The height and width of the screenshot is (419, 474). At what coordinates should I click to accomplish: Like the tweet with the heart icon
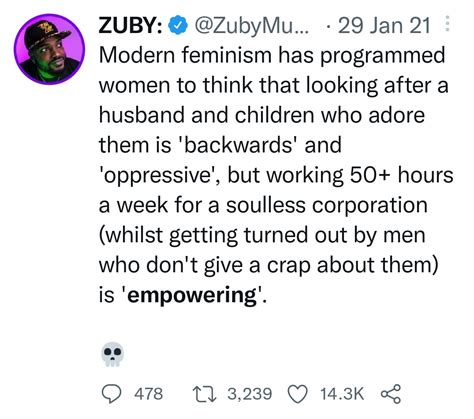298,394
